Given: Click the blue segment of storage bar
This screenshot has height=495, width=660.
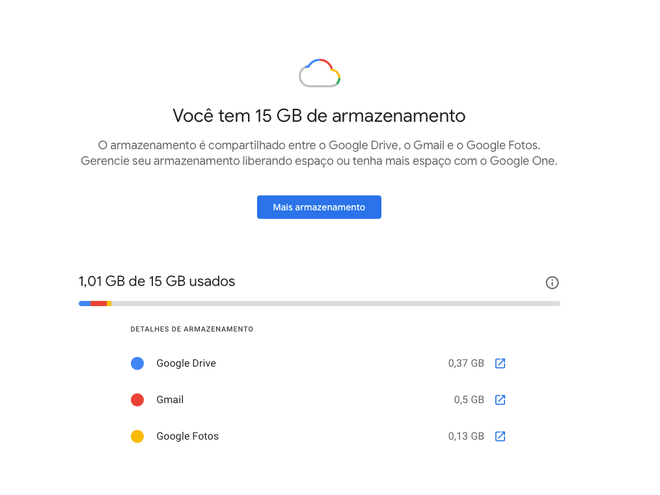Looking at the screenshot, I should 85,303.
